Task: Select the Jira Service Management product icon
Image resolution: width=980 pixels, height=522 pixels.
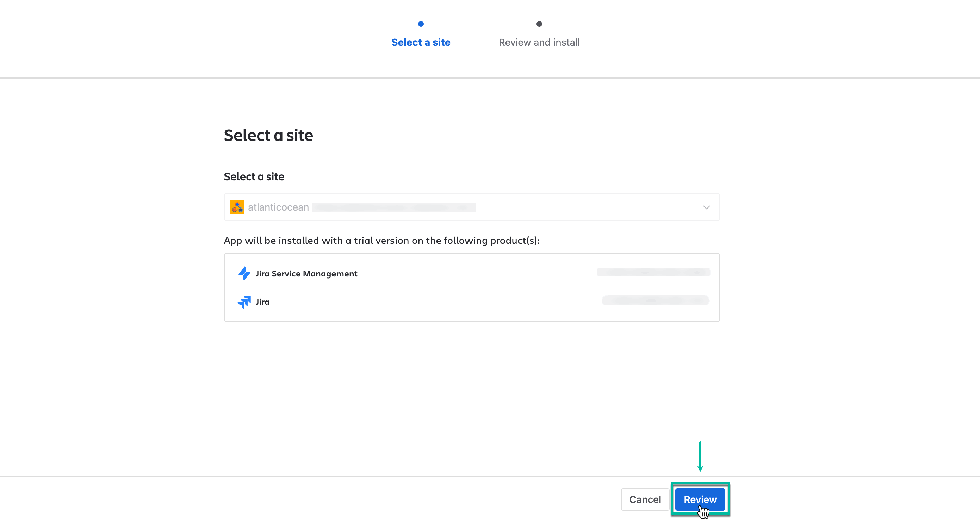Action: pyautogui.click(x=244, y=273)
